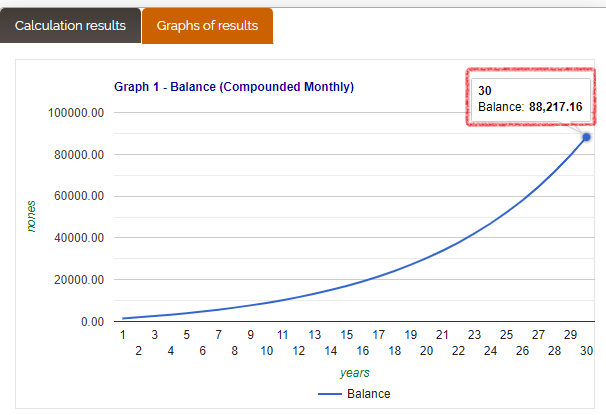Open the Graphs of results tab
The height and width of the screenshot is (415, 606).
[x=208, y=26]
